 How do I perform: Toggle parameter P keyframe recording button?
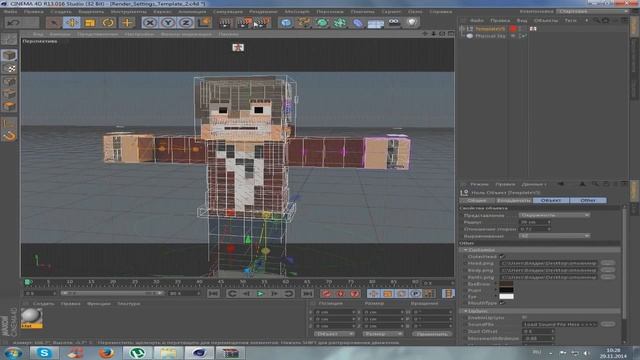(x=415, y=293)
